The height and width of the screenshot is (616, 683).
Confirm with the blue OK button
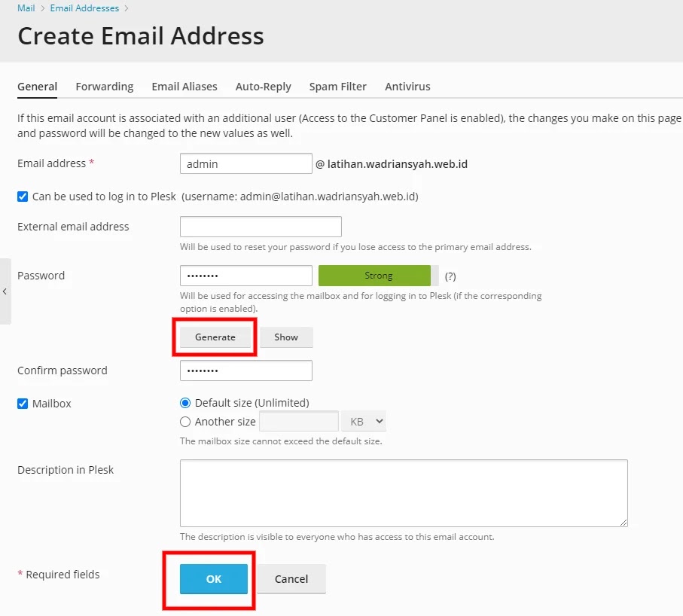tap(213, 579)
